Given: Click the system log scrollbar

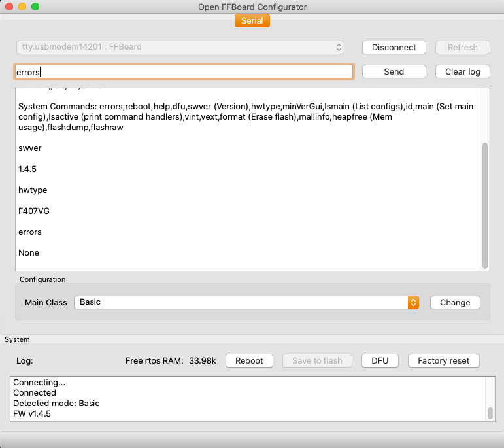Looking at the screenshot, I should (490, 413).
